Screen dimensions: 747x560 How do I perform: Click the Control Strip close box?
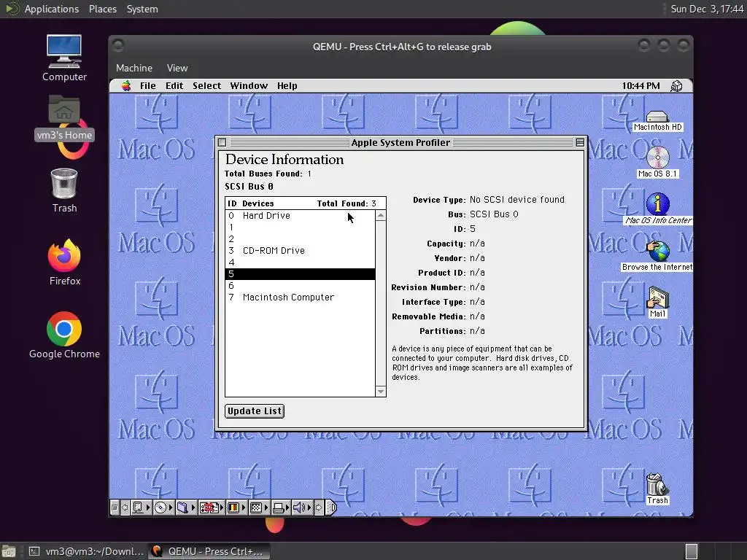click(115, 507)
